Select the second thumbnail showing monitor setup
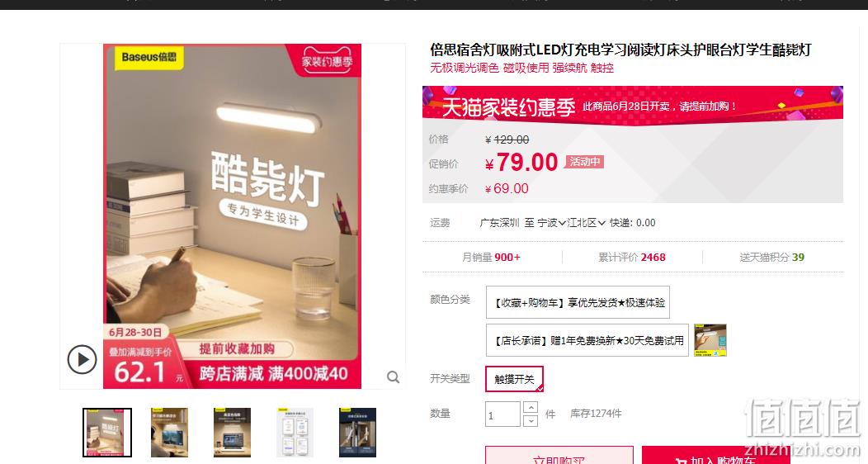 pyautogui.click(x=169, y=433)
